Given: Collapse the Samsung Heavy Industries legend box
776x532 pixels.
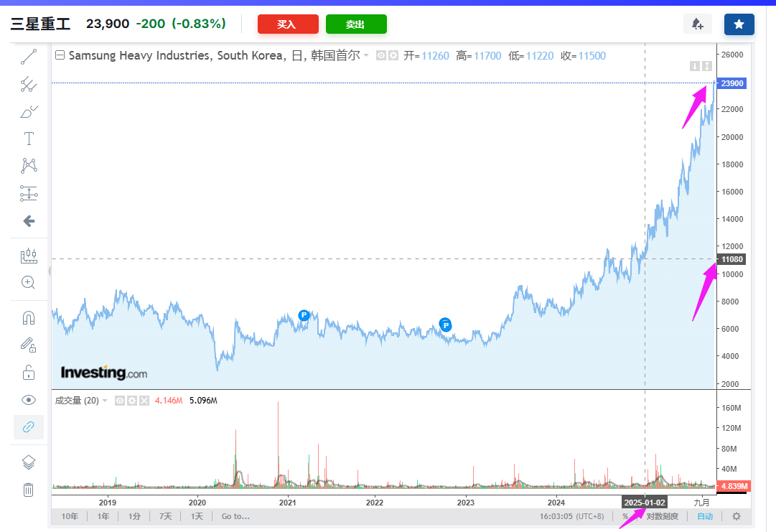Looking at the screenshot, I should pyautogui.click(x=60, y=55).
